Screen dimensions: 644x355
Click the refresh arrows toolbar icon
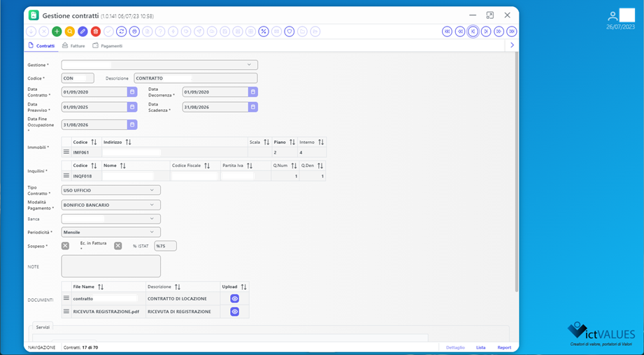[x=121, y=31]
